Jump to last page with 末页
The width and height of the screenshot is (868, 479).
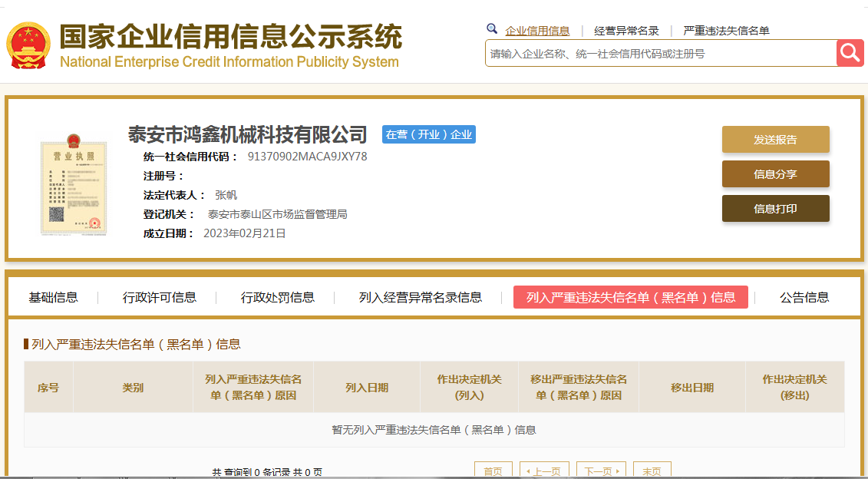coord(652,471)
